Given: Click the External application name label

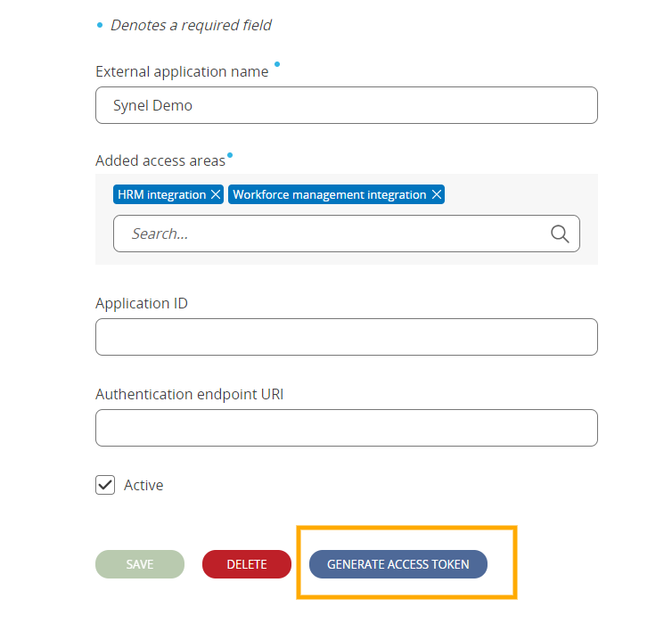Looking at the screenshot, I should [x=182, y=71].
